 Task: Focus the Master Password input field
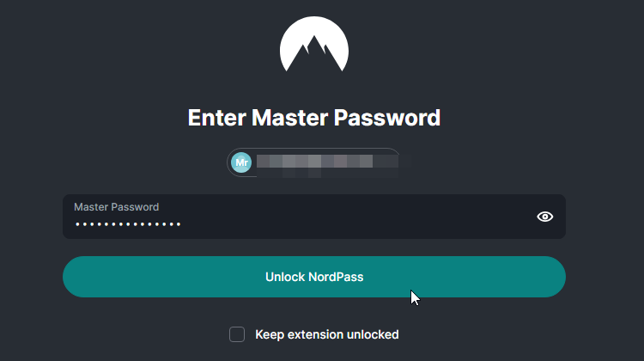(x=314, y=217)
